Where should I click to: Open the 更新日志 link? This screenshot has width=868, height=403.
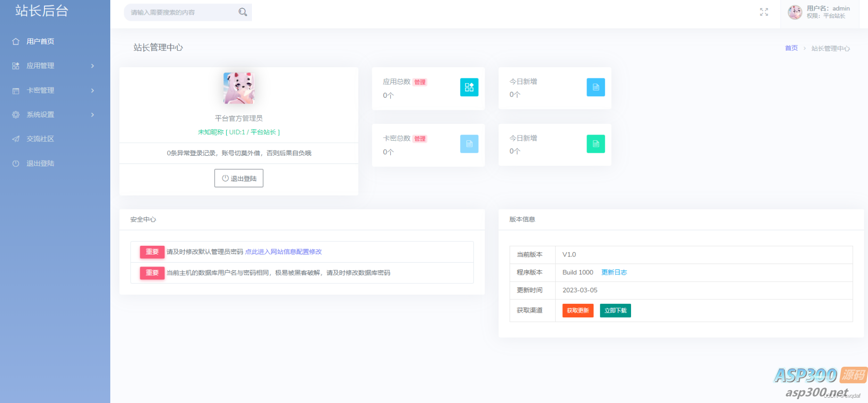(614, 272)
